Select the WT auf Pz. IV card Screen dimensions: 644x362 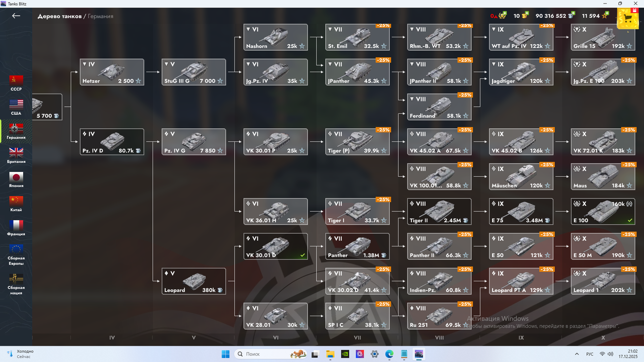point(521,37)
